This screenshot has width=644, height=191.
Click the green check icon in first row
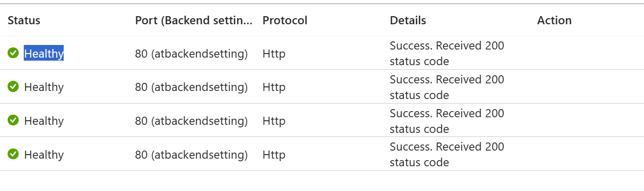13,53
